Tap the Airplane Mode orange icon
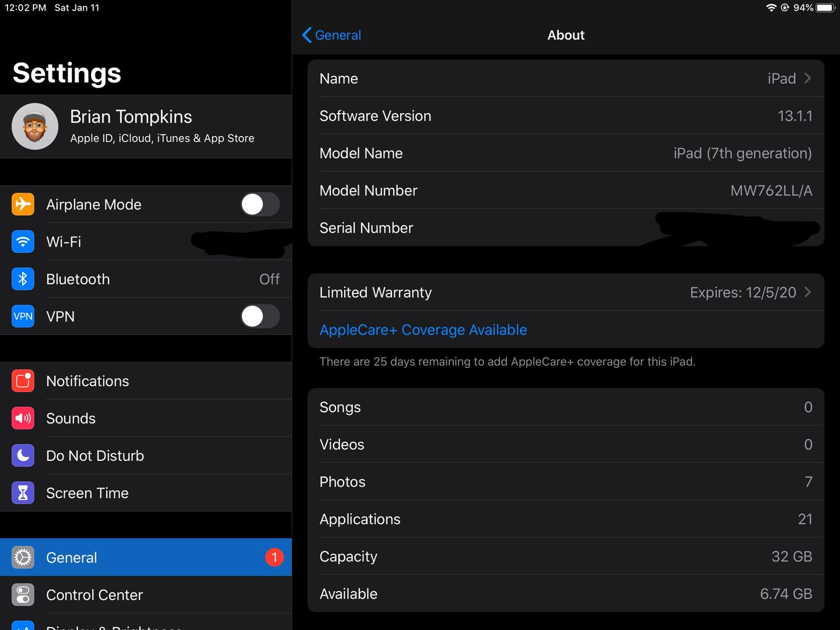 (23, 204)
